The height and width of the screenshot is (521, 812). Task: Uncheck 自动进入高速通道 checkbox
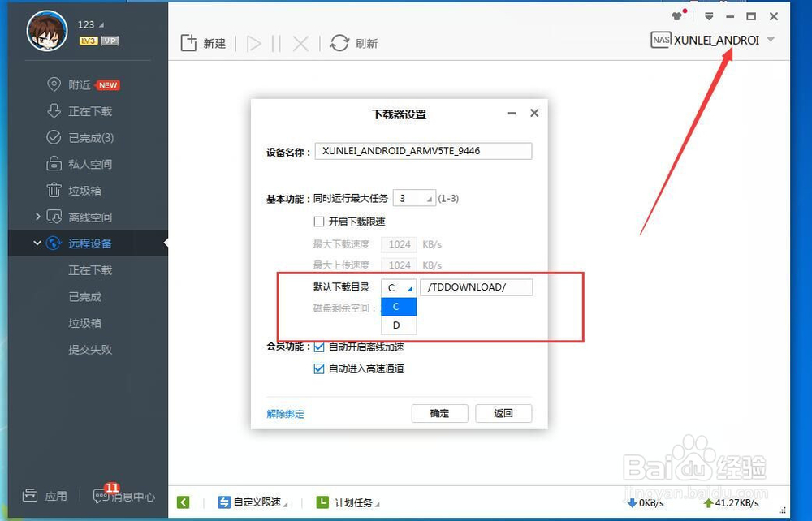click(x=319, y=369)
